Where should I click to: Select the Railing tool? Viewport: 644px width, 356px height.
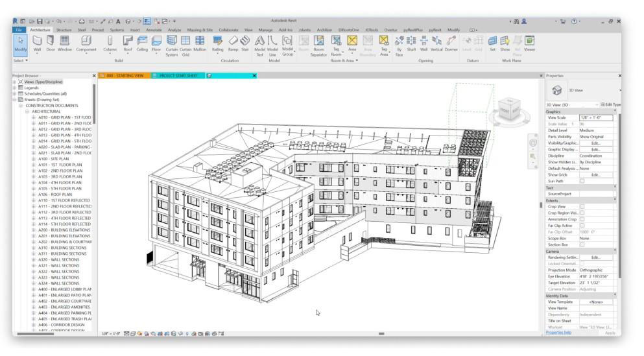218,42
